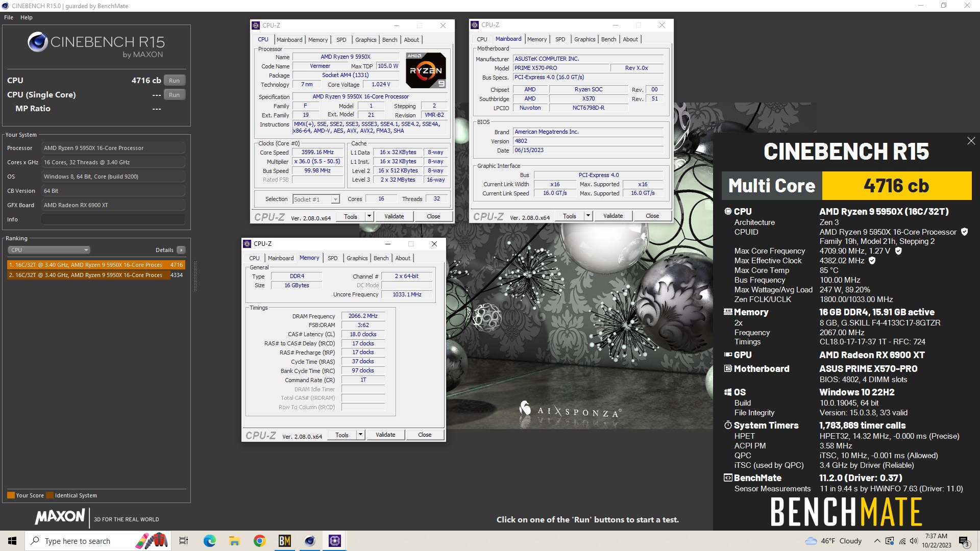Viewport: 980px width, 551px height.
Task: Click the AMD Ryzen 9 logo in CPU-Z
Action: tap(426, 70)
